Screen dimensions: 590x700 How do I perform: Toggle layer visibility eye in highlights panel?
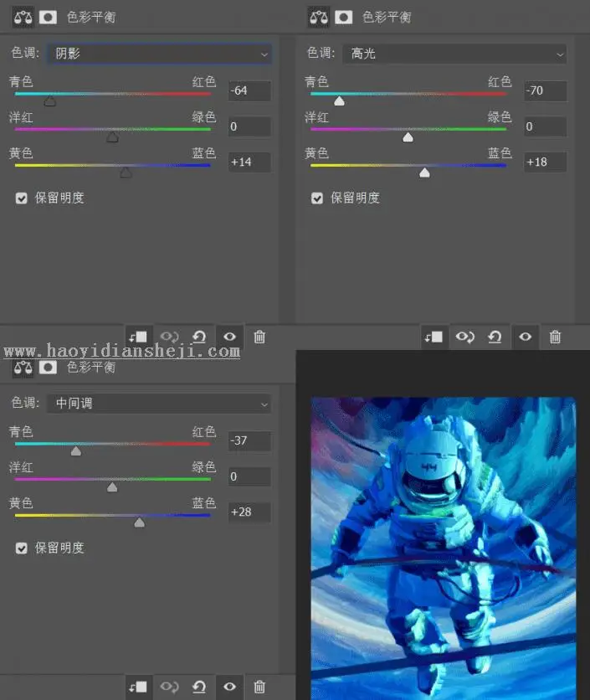pyautogui.click(x=526, y=337)
